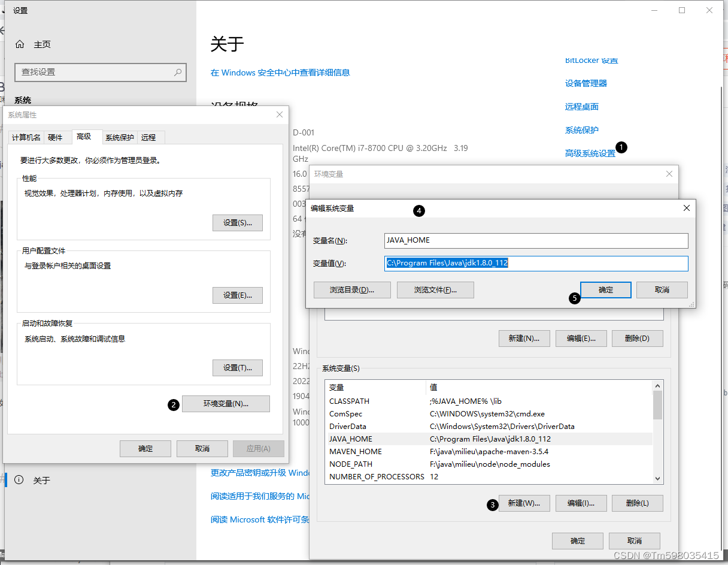This screenshot has width=728, height=565.
Task: Open the 设备管理器 link
Action: pyautogui.click(x=586, y=83)
